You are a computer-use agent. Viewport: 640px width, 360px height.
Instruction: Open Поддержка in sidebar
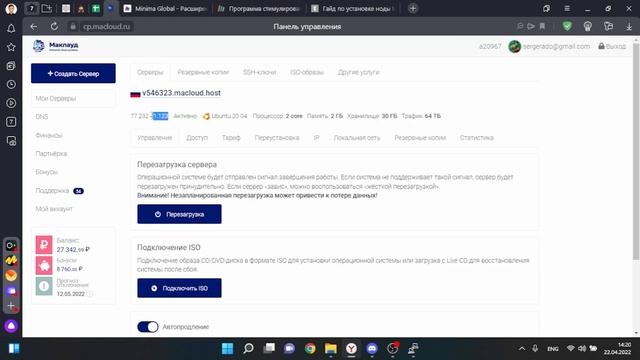click(52, 191)
